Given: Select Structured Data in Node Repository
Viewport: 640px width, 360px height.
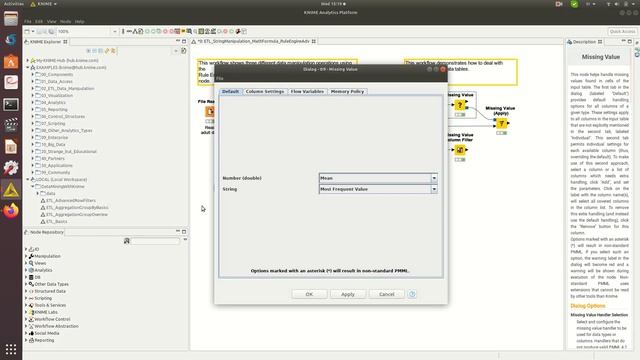Looking at the screenshot, I should 50,291.
